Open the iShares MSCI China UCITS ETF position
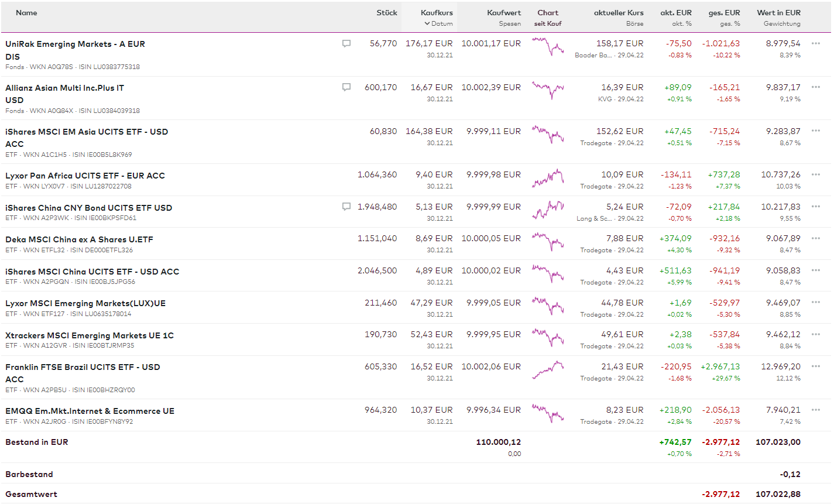 [92, 272]
